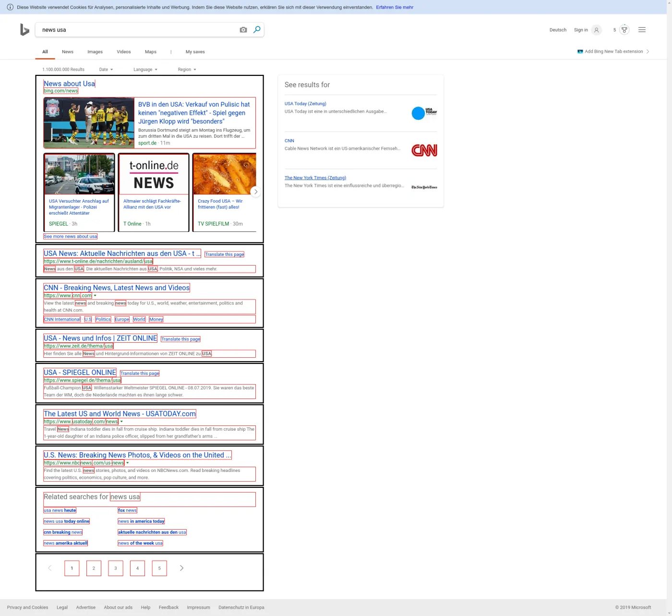Image resolution: width=672 pixels, height=616 pixels.
Task: Click related search cnn breaking news
Action: [63, 532]
